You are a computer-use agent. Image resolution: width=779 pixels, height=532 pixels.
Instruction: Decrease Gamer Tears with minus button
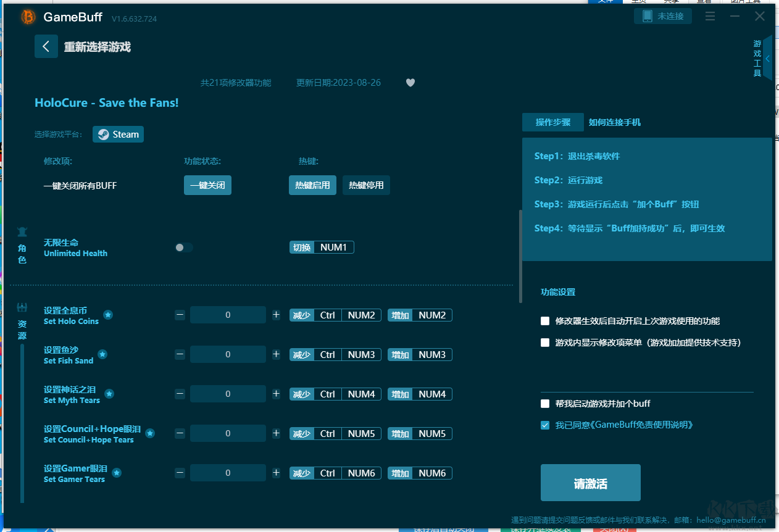click(180, 473)
